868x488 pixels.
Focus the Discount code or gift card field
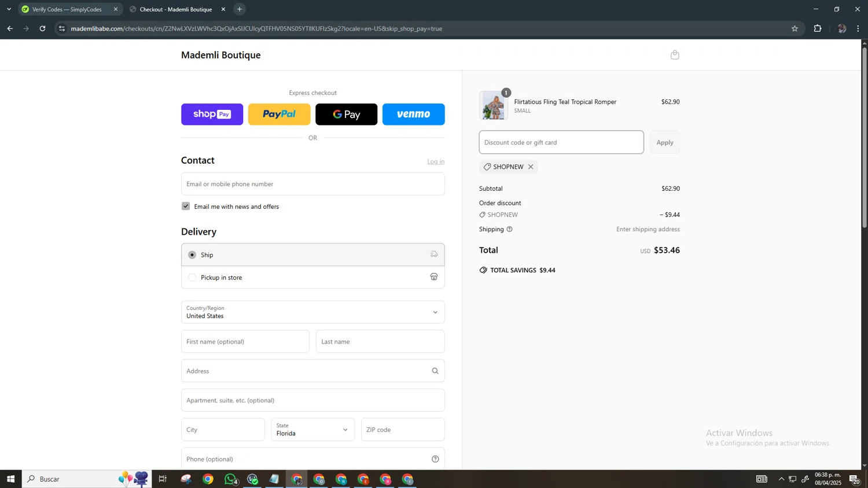pos(561,142)
